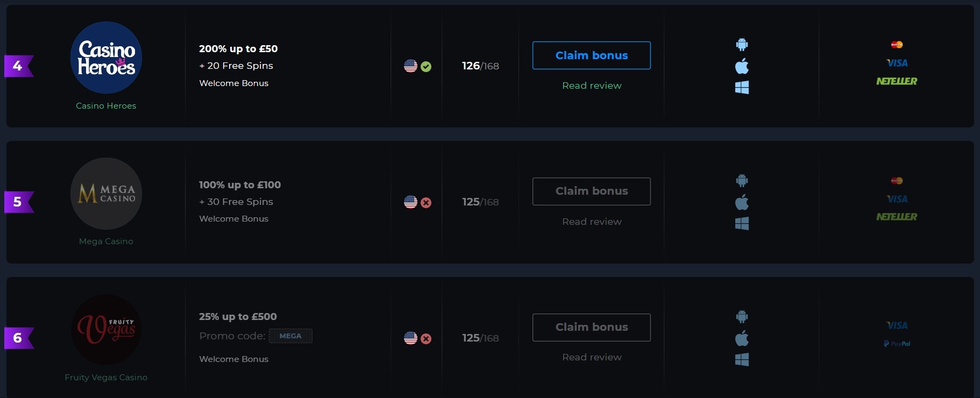The width and height of the screenshot is (980, 398).
Task: Click the green checkmark beside Casino Heroes US flag
Action: [426, 67]
